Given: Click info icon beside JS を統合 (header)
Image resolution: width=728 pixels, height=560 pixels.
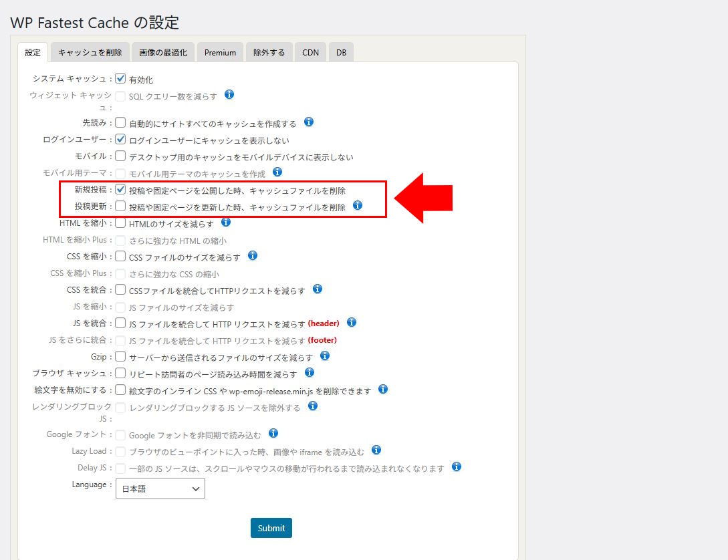Looking at the screenshot, I should click(x=352, y=323).
